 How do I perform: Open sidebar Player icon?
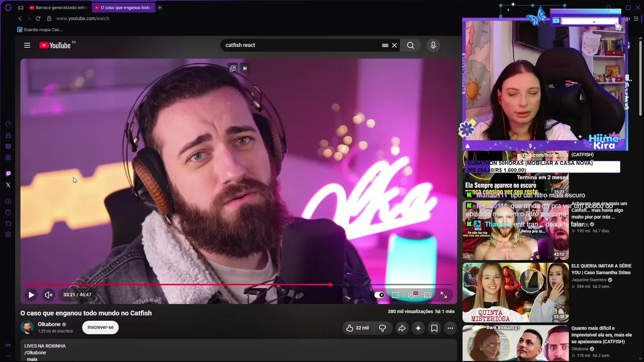[8, 202]
